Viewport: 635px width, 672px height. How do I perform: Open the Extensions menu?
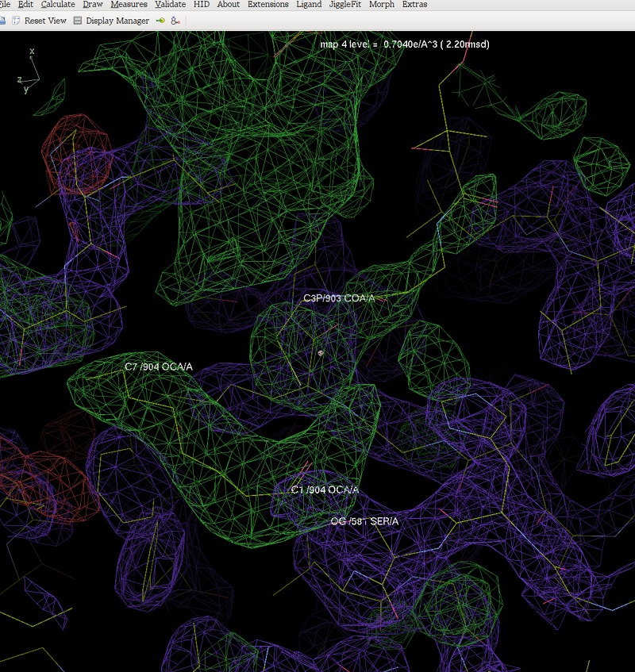coord(267,5)
